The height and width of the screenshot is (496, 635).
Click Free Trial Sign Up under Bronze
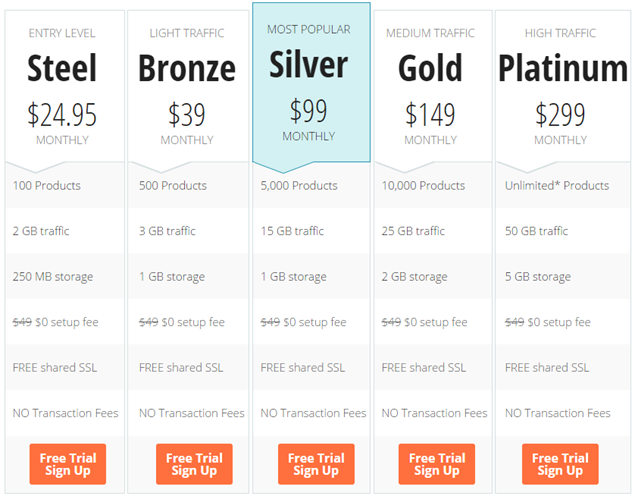pyautogui.click(x=194, y=464)
